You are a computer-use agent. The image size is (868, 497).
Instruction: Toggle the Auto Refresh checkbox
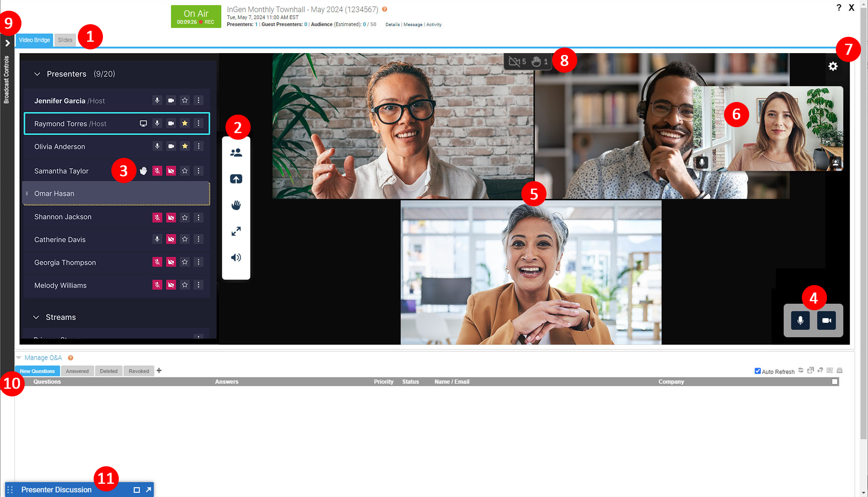click(x=758, y=371)
